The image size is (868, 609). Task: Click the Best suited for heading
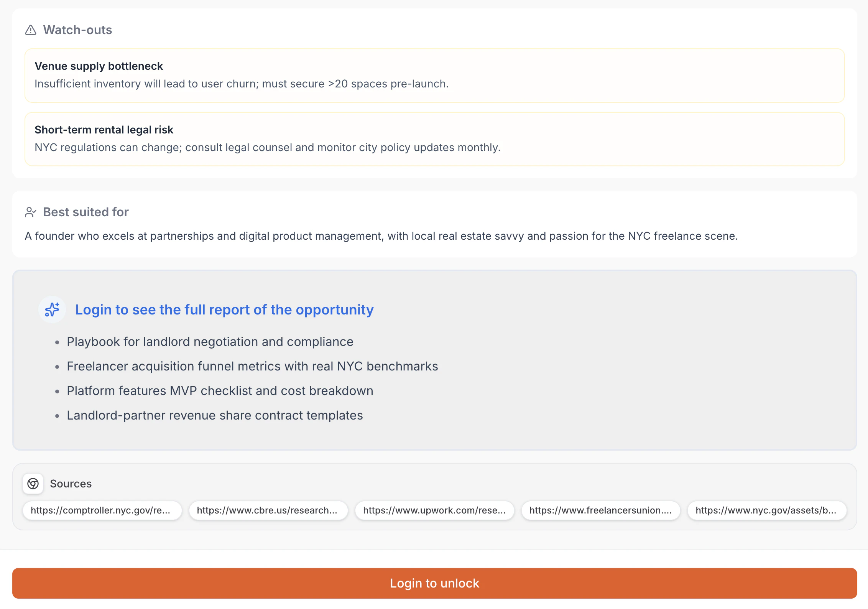point(86,212)
